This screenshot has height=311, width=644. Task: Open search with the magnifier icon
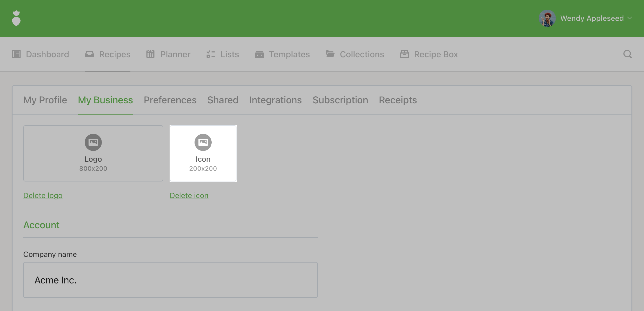point(627,54)
